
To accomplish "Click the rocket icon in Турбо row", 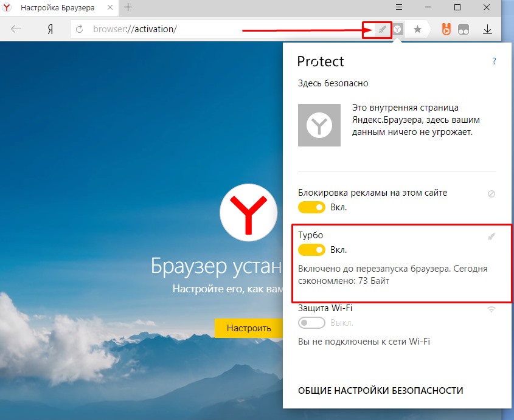I will pyautogui.click(x=491, y=236).
